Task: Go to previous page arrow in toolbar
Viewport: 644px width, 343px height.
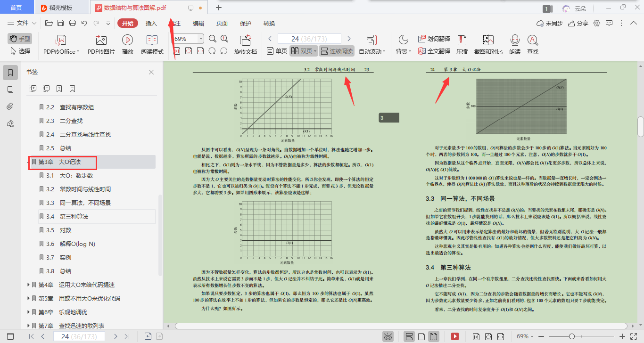Action: 270,39
